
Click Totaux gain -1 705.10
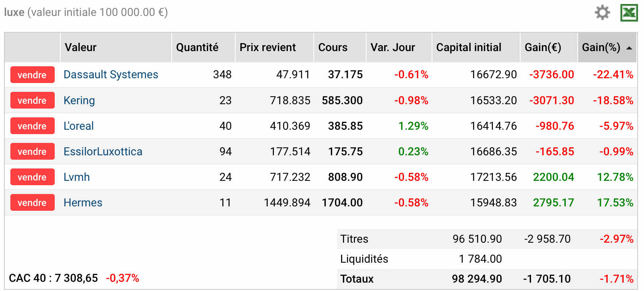(x=547, y=279)
